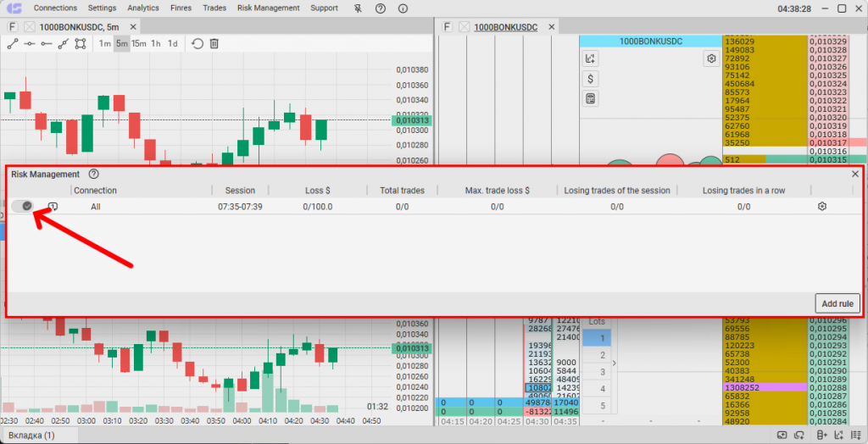Open the info icon in the menu bar
Screen dimensions: 868x444
point(403,8)
